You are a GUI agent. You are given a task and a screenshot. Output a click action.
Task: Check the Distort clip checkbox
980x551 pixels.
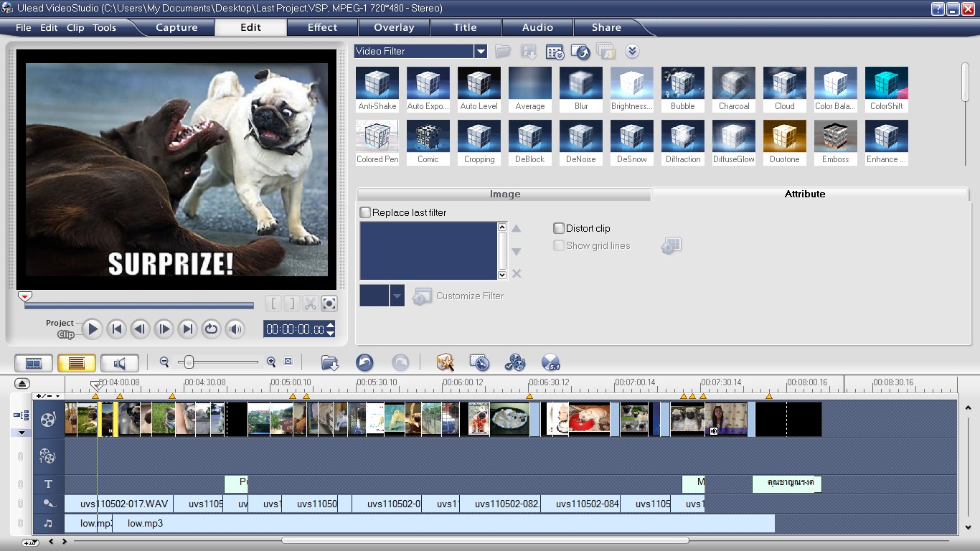pos(559,228)
